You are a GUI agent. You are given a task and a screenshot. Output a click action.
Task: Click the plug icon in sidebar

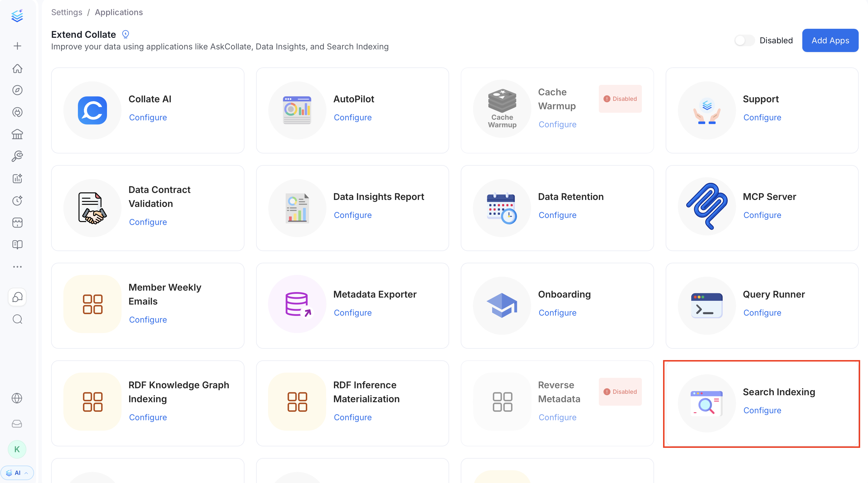tap(17, 112)
